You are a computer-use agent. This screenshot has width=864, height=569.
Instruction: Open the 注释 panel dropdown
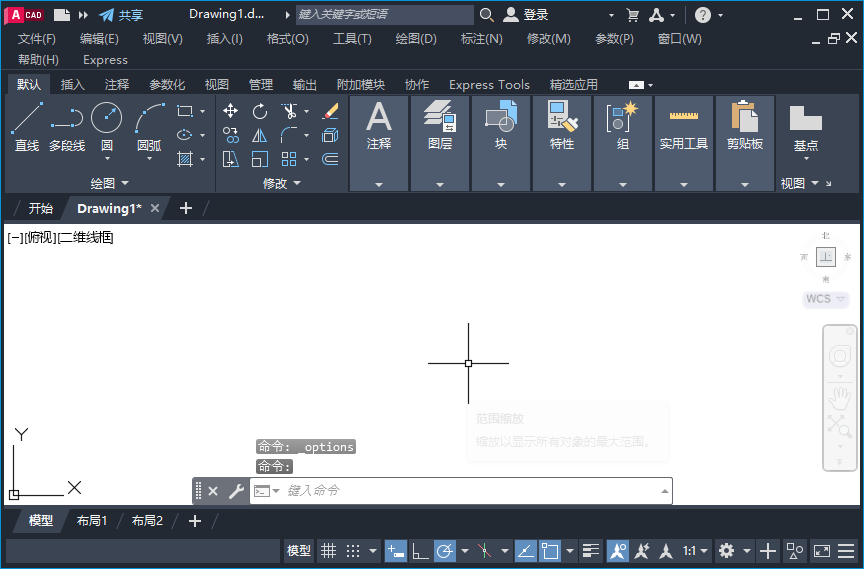pos(379,185)
